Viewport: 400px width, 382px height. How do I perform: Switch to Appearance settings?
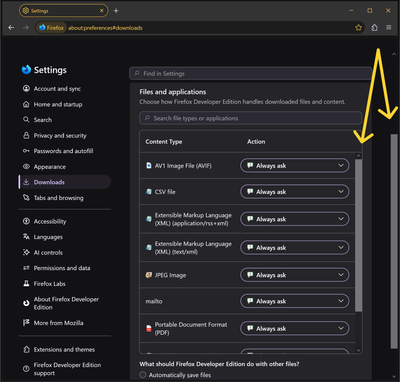tap(65, 167)
